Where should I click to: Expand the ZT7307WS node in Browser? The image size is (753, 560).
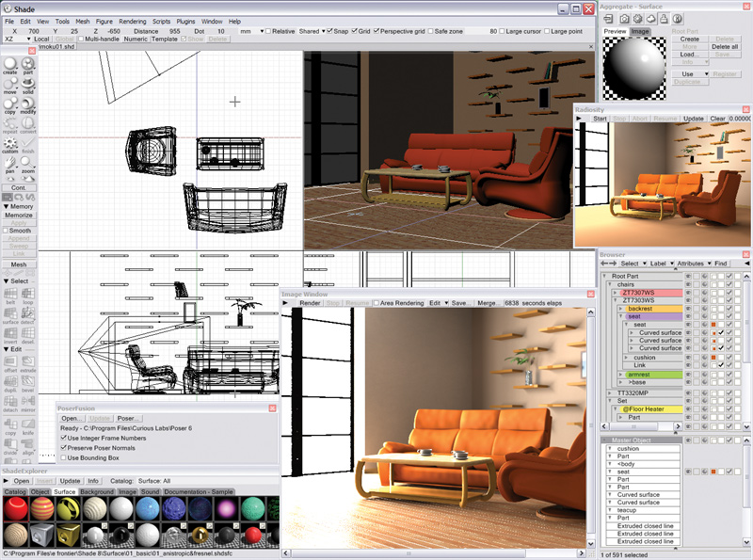[x=617, y=293]
